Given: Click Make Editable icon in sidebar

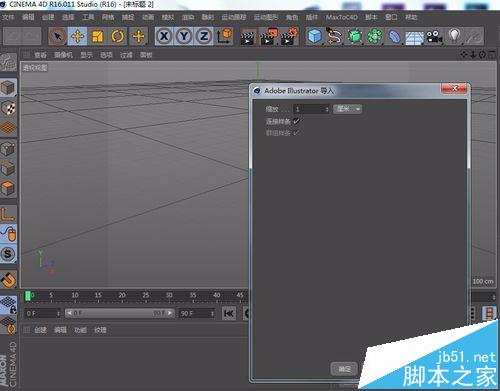Looking at the screenshot, I should 8,62.
